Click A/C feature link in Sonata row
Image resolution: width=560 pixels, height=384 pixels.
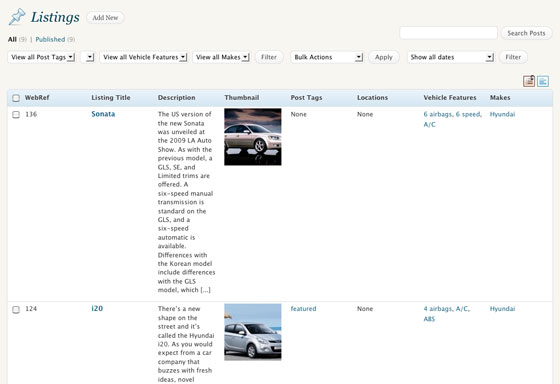point(430,125)
